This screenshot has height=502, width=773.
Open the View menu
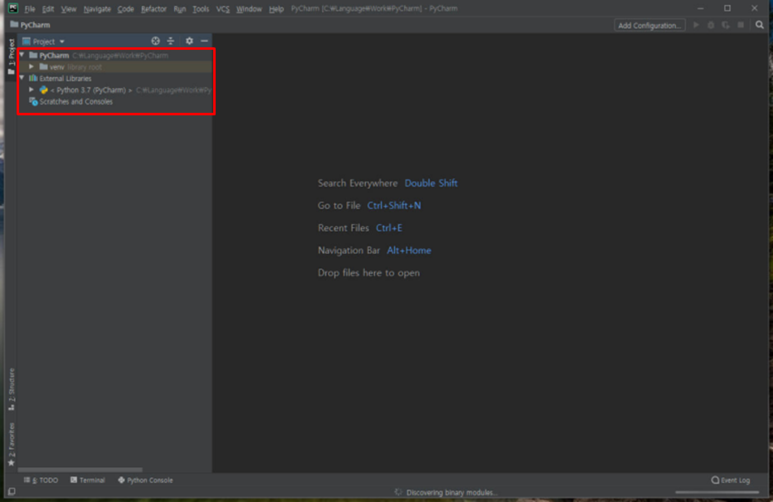tap(69, 9)
